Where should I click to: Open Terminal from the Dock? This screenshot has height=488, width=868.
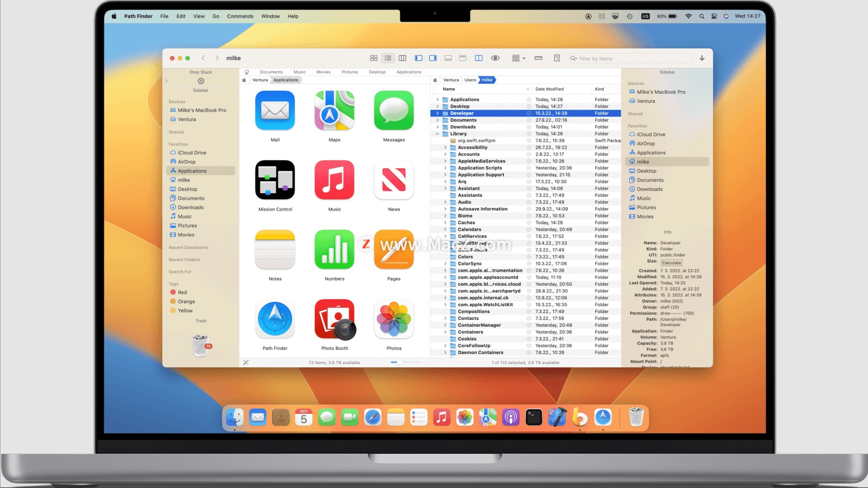coord(533,418)
